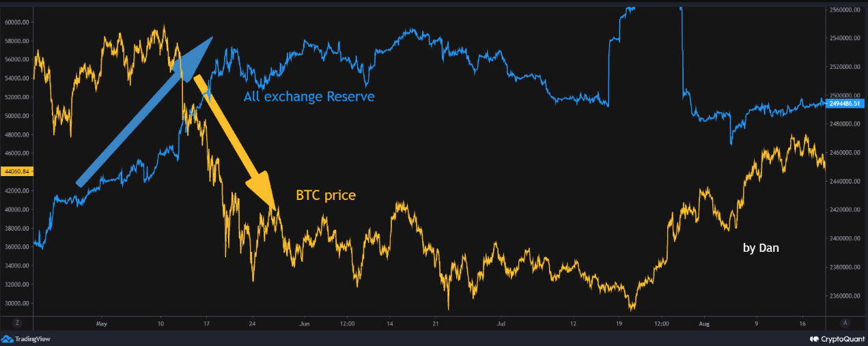Viewport: 868px width, 346px height.
Task: Click the 58000.00 left axis label
Action: (x=16, y=40)
